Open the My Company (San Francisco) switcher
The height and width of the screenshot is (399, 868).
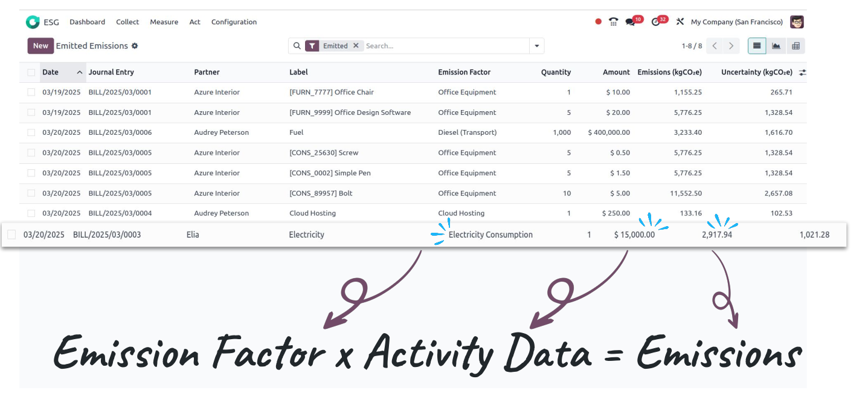(x=736, y=22)
